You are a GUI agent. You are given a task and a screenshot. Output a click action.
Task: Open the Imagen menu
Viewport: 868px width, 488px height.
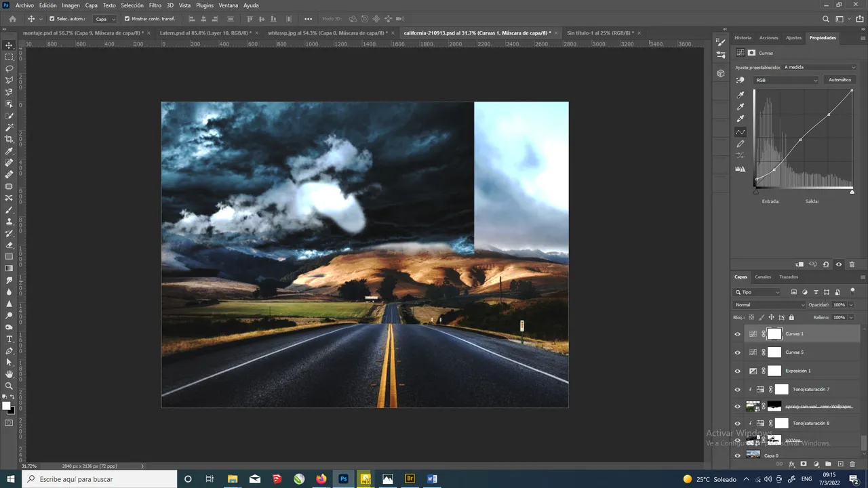[x=71, y=5]
